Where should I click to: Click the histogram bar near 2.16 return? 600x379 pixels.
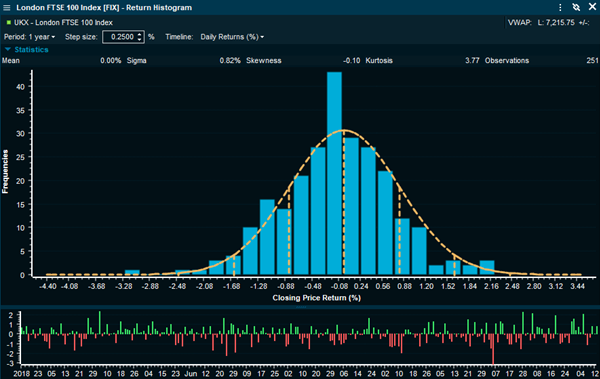(487, 268)
